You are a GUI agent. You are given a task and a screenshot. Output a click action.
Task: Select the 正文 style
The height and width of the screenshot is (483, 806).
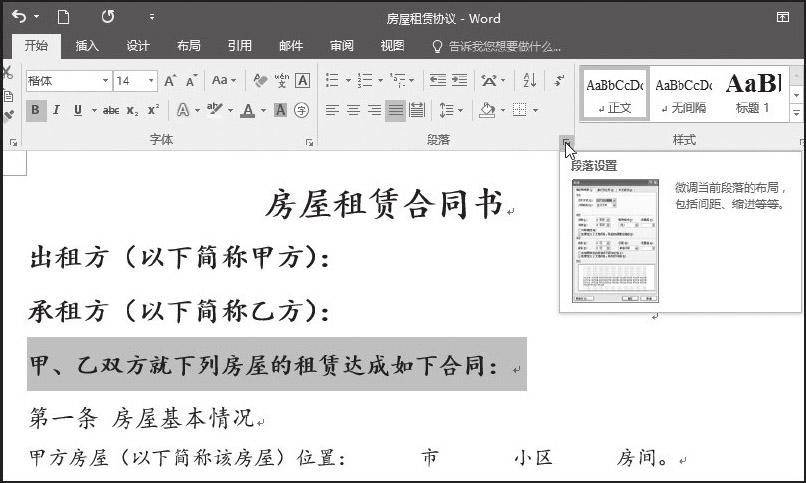click(615, 94)
